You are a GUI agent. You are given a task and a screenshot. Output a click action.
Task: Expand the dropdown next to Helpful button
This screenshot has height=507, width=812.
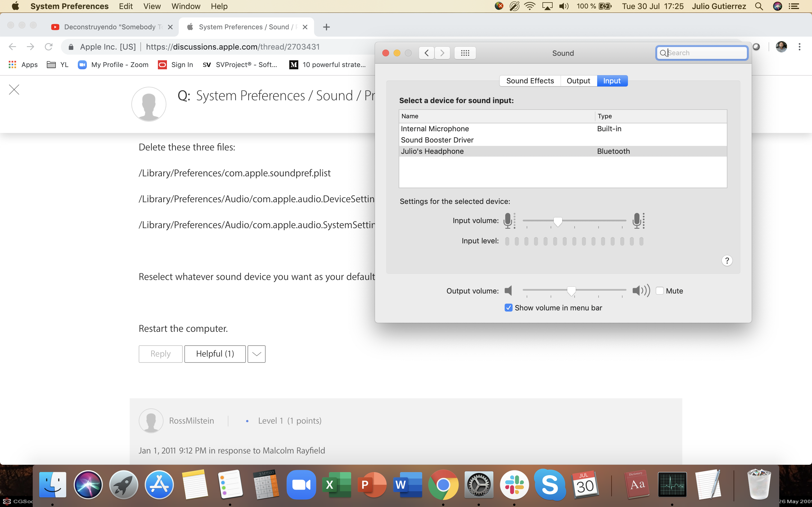click(256, 354)
